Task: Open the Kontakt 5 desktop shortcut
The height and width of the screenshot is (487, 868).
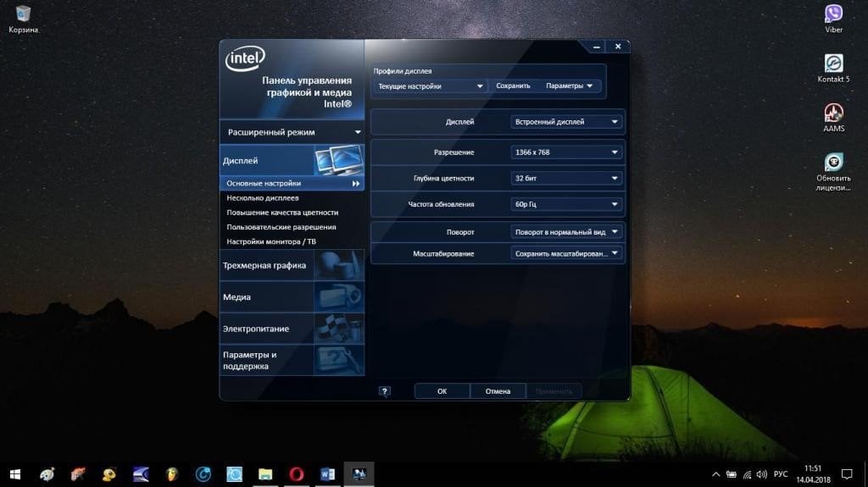Action: (x=834, y=68)
